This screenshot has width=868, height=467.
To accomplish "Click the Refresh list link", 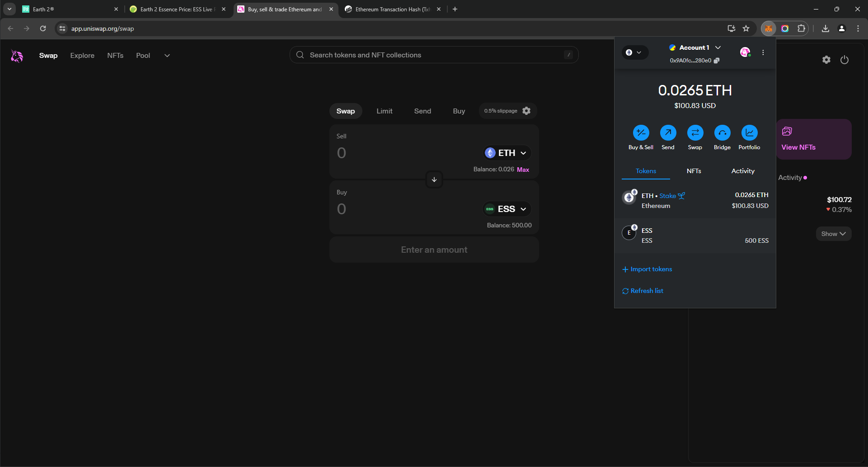I will [647, 291].
